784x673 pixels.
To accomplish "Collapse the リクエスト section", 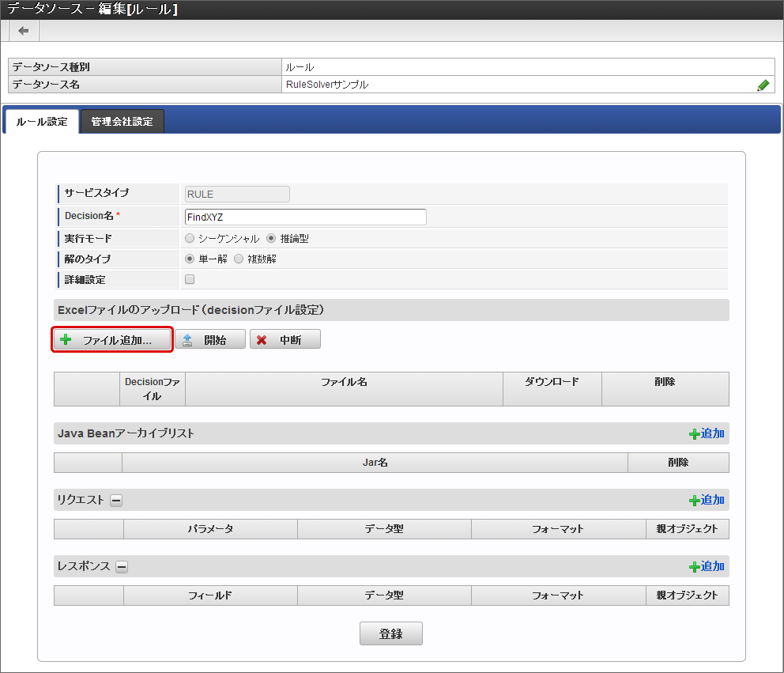I will (x=116, y=500).
